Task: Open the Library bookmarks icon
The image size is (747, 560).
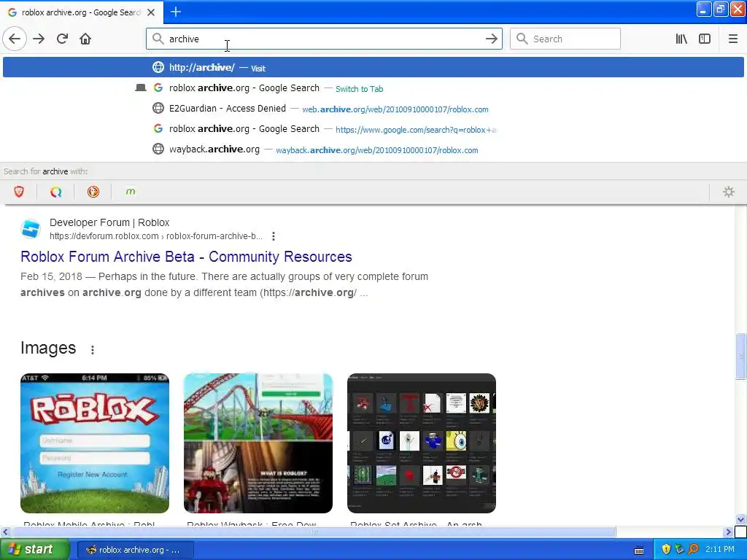Action: [681, 39]
